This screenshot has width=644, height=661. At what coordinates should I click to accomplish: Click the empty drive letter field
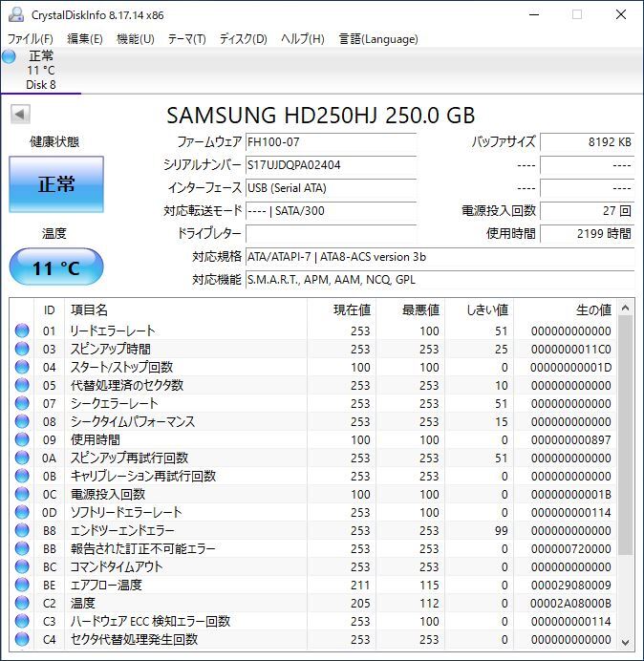click(x=331, y=233)
